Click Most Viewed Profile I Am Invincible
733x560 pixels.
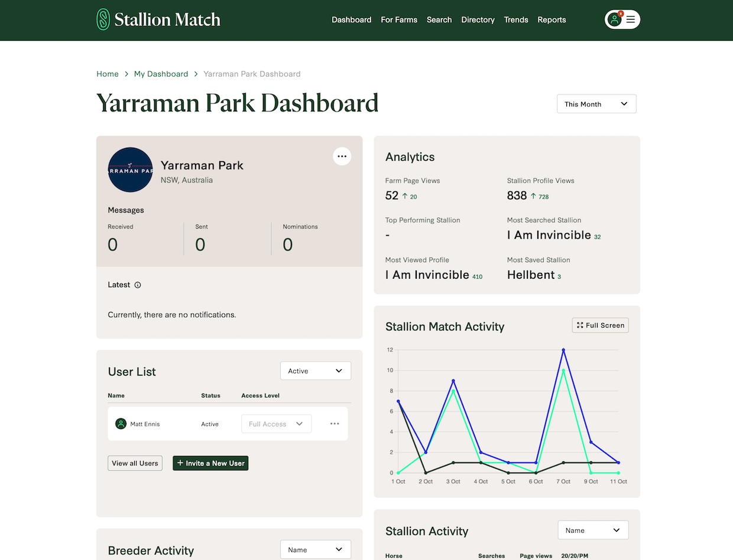[427, 275]
